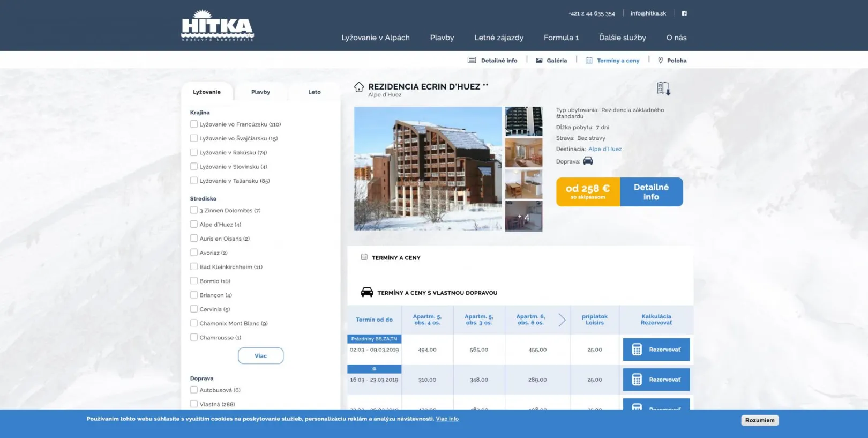Open Ďalšie služby menu
The image size is (868, 438).
[623, 38]
